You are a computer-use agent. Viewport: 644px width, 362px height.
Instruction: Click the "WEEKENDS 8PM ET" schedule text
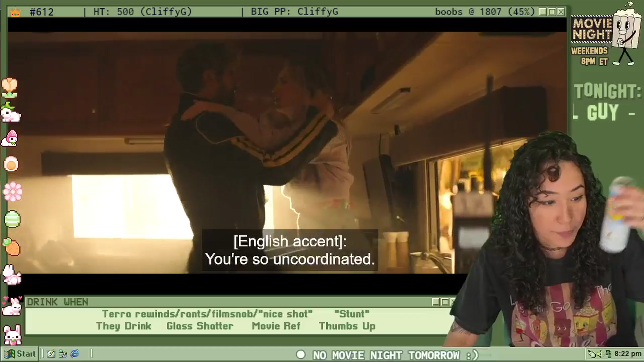(x=590, y=56)
